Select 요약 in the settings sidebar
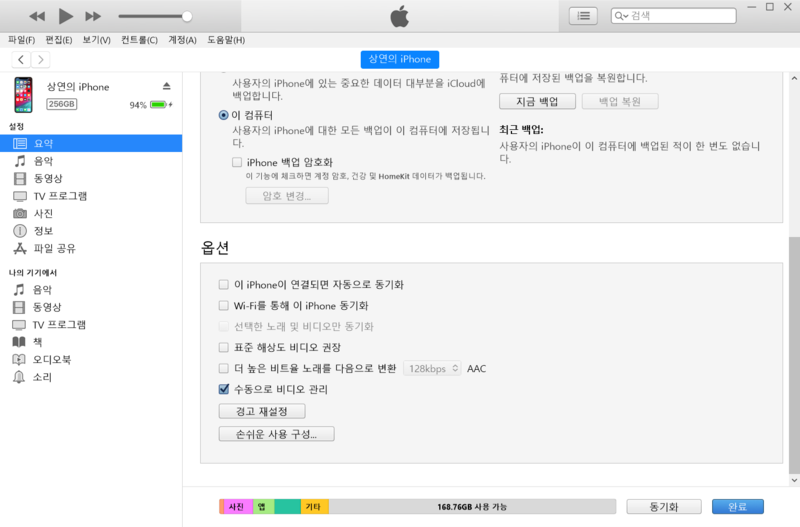This screenshot has width=800, height=527. 91,143
